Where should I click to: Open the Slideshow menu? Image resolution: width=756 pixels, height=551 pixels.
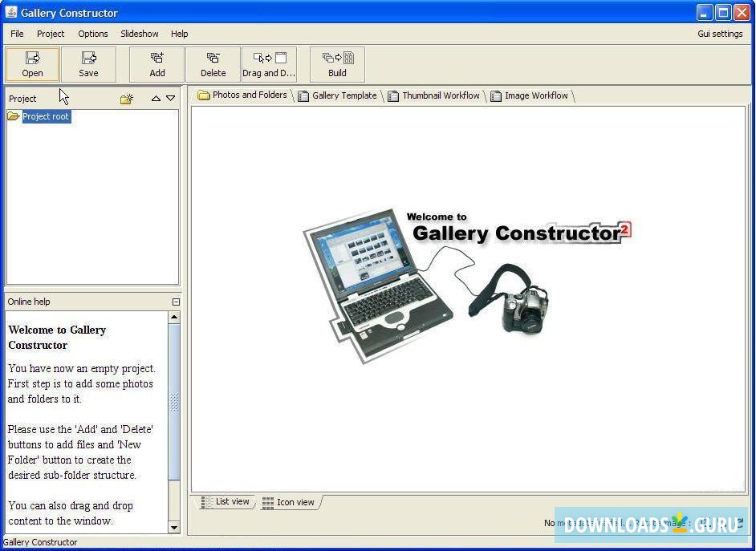click(140, 34)
